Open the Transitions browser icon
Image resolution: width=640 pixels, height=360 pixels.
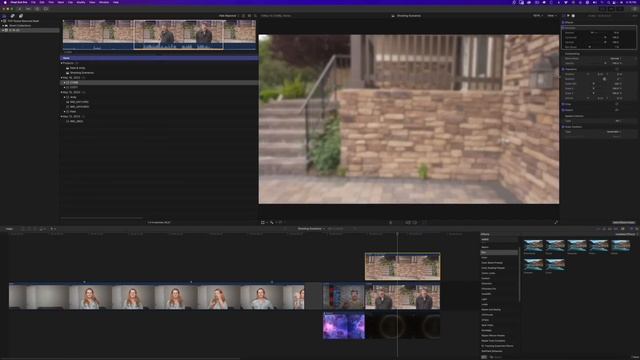(637, 229)
